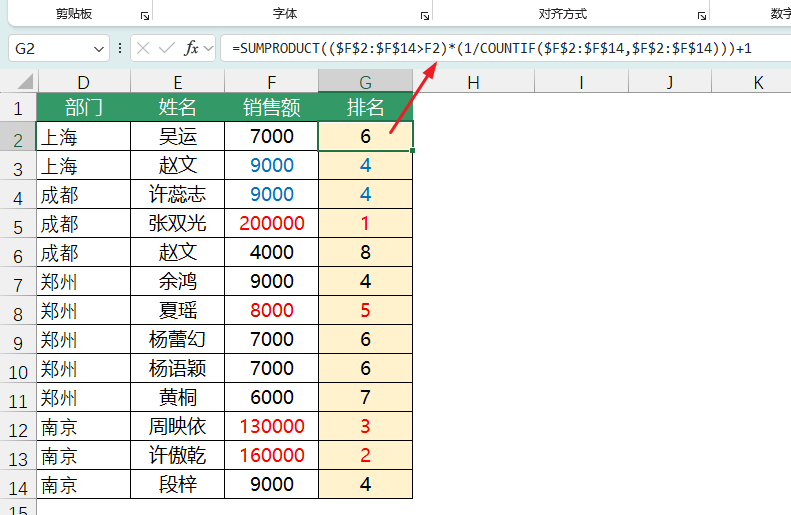Click the formula bar options dots
The image size is (791, 515).
(x=120, y=48)
